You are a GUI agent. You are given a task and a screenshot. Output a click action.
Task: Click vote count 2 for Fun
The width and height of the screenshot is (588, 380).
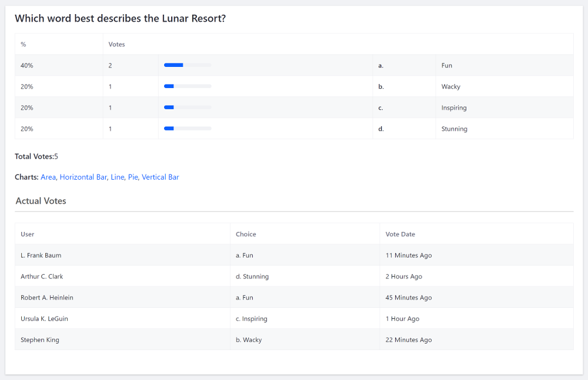111,66
